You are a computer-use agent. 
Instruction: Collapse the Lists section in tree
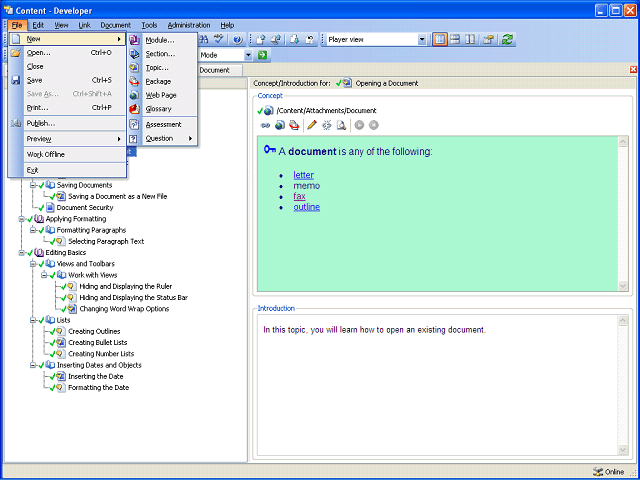(33, 320)
